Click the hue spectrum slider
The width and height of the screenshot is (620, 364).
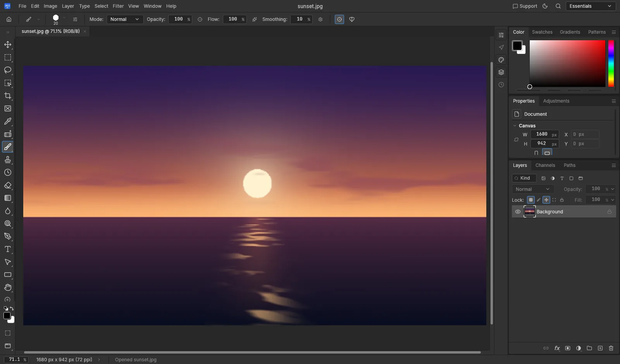611,64
